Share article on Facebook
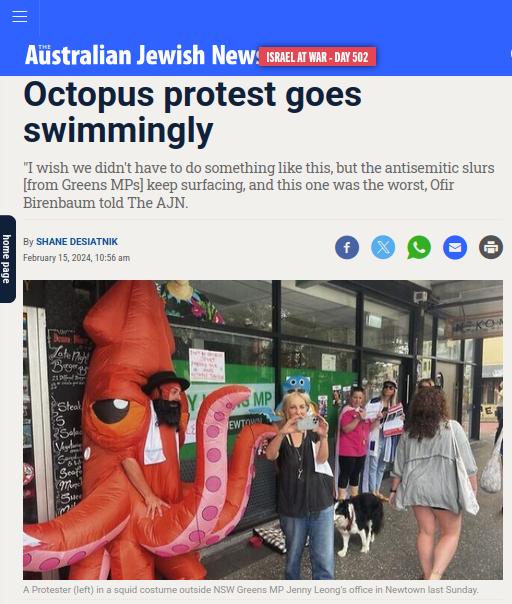Viewport: 512px width, 604px height. 347,247
